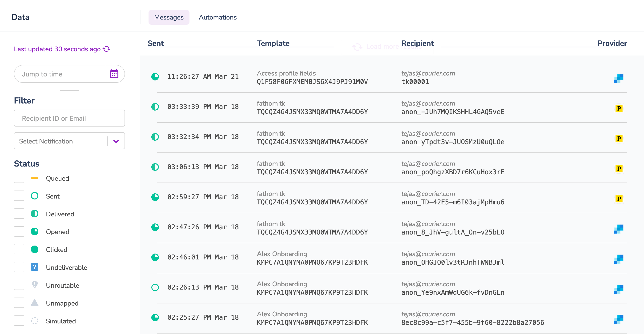
Task: Click sent status circle on 02:26:13 PM row
Action: pyautogui.click(x=155, y=287)
